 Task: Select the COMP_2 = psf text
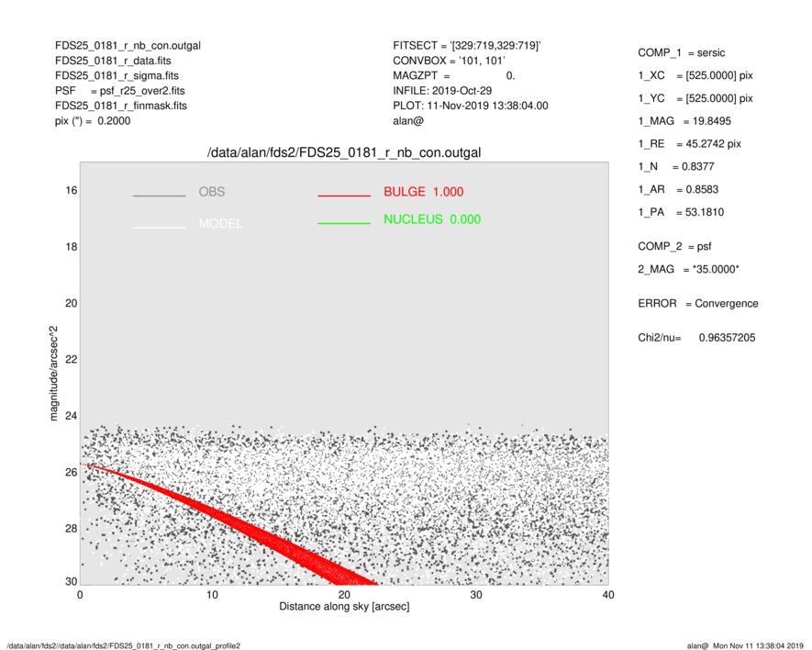pos(674,246)
